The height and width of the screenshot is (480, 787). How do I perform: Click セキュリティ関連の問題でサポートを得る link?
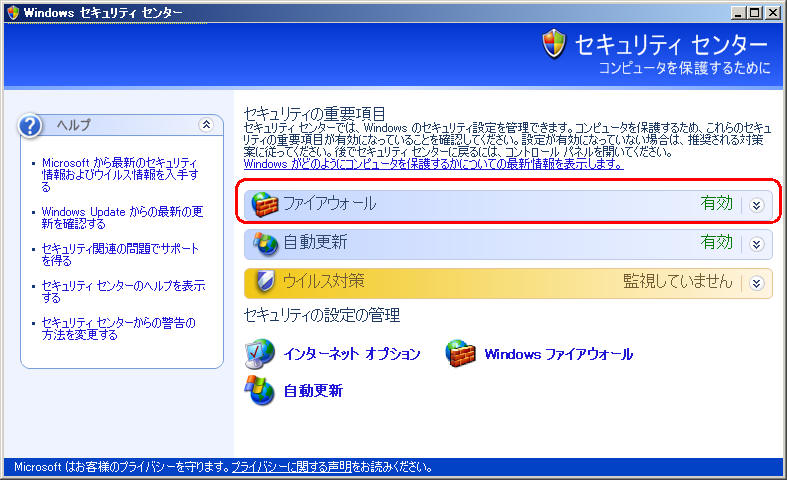(x=120, y=253)
